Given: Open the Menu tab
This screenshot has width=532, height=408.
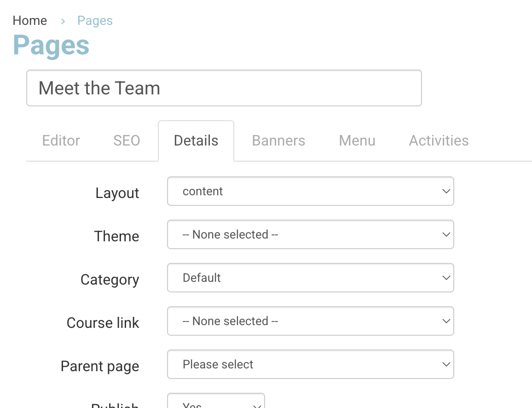Looking at the screenshot, I should (x=357, y=140).
